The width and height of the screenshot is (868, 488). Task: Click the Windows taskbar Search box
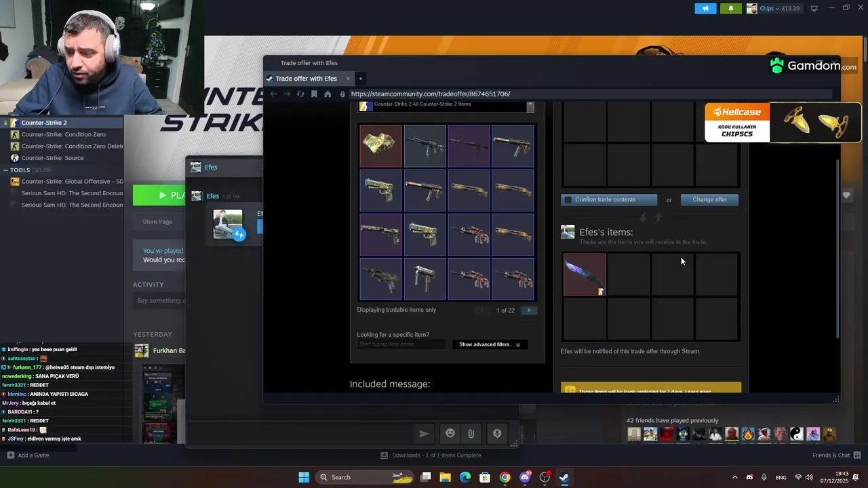click(x=366, y=477)
